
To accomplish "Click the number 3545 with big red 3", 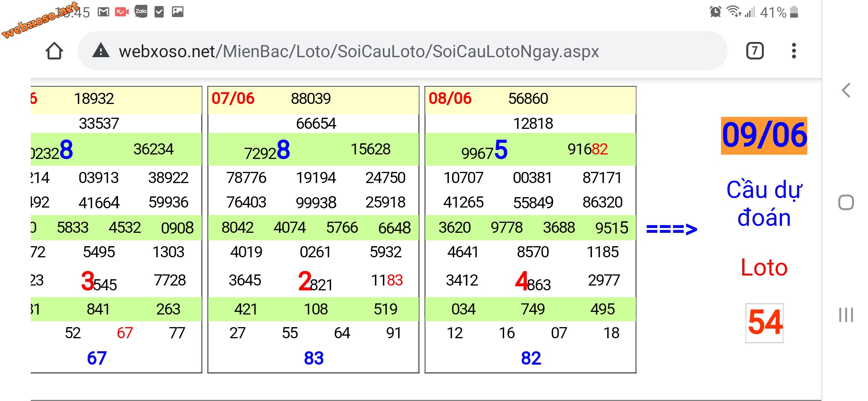I will 99,281.
